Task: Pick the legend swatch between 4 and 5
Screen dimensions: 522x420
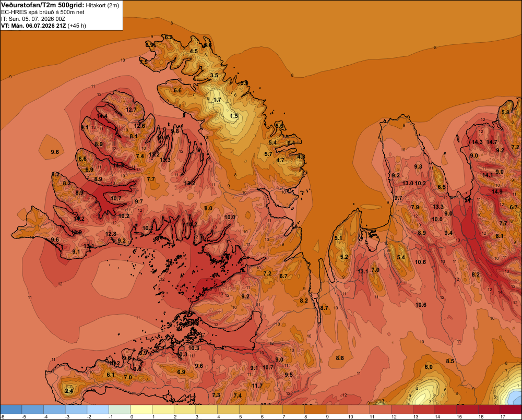Action: pos(229,410)
